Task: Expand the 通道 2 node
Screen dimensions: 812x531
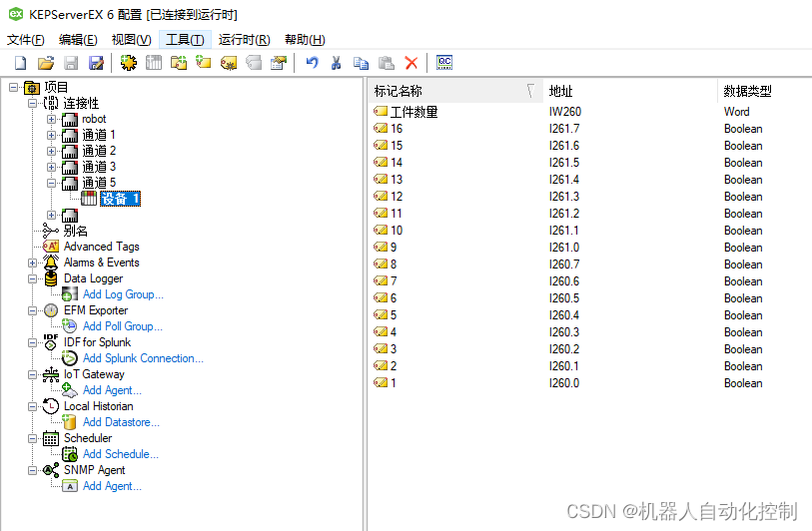Action: click(x=51, y=151)
